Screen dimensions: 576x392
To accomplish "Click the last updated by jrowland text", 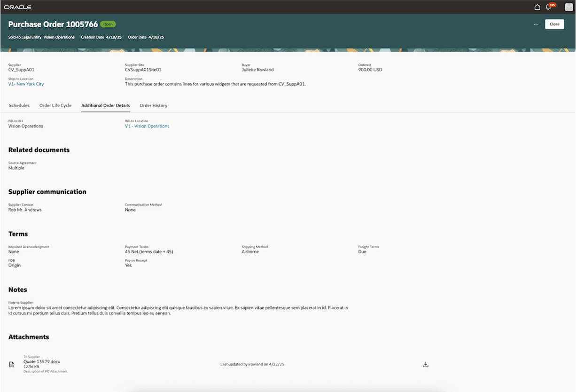I will (x=252, y=363).
